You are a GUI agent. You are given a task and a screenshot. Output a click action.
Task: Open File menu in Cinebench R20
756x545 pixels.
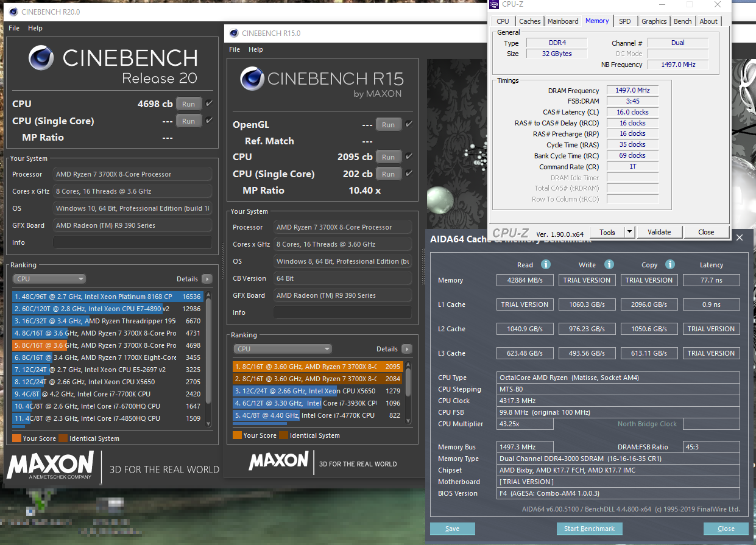pos(14,28)
